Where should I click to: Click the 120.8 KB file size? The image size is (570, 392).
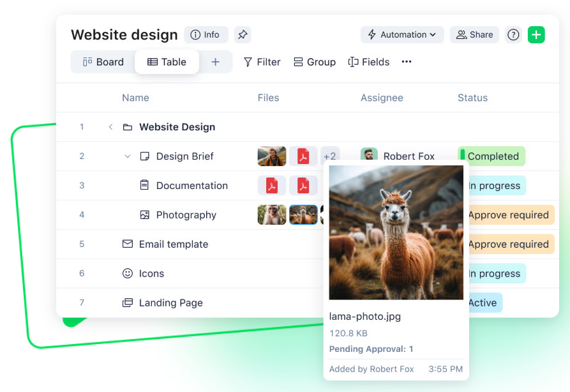[x=349, y=333]
